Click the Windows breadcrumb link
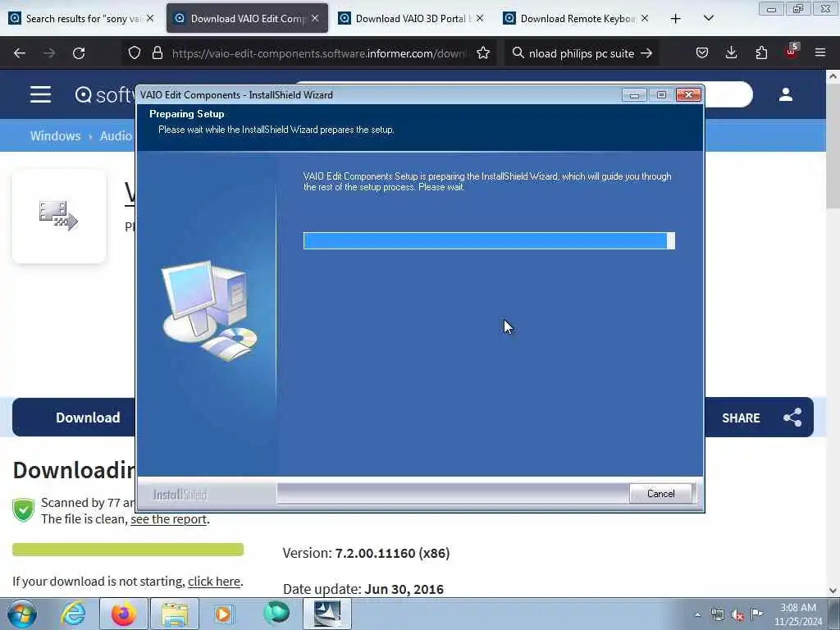The width and height of the screenshot is (840, 630). pyautogui.click(x=55, y=135)
